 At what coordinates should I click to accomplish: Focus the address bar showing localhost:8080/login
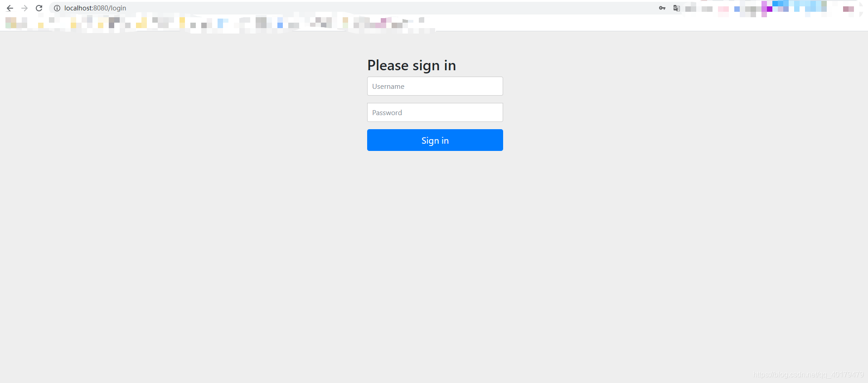coord(354,8)
